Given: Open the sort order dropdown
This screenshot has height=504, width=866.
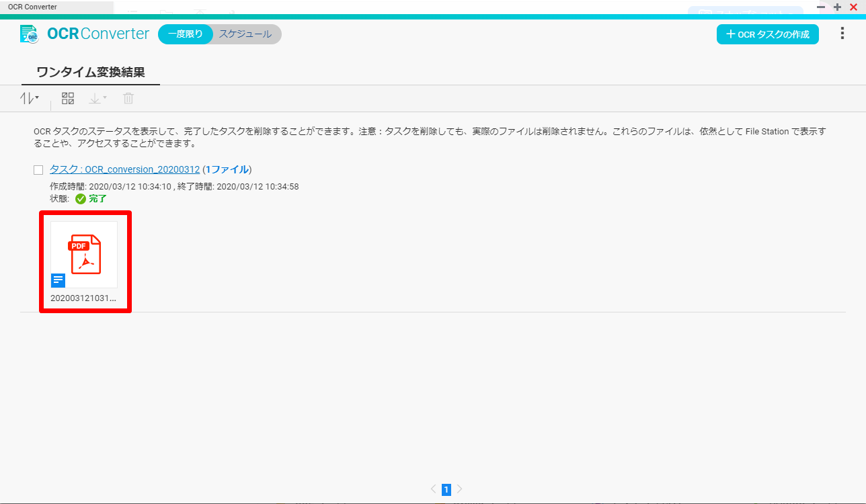Looking at the screenshot, I should point(29,98).
